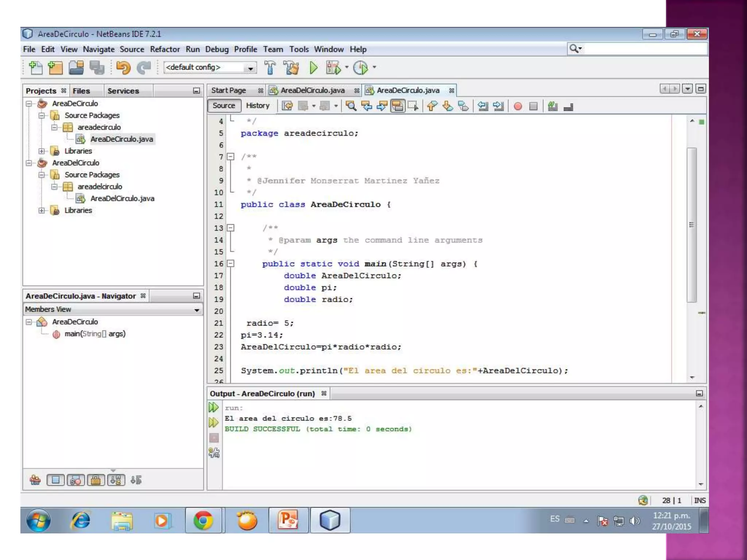Open the Members View dropdown
This screenshot has height=560, width=747.
197,310
